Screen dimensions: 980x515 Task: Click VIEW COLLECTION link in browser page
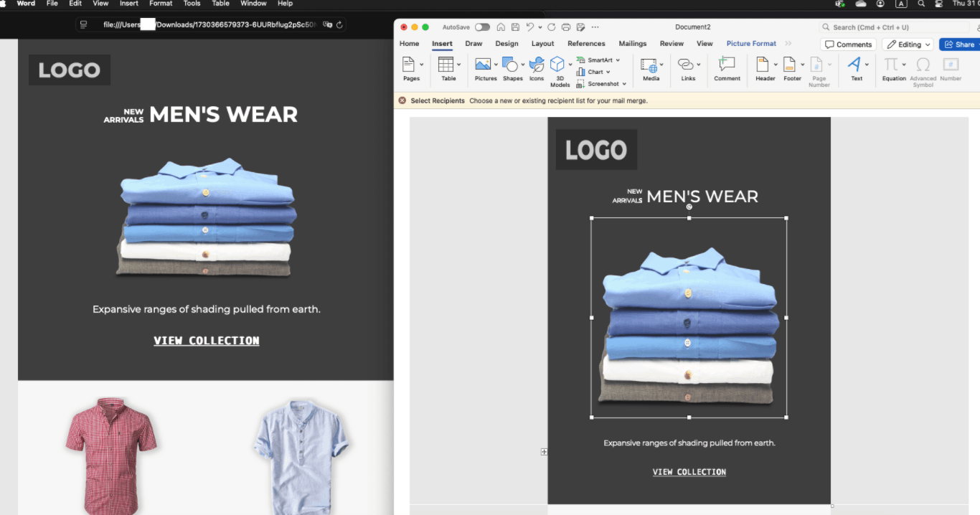click(x=207, y=341)
